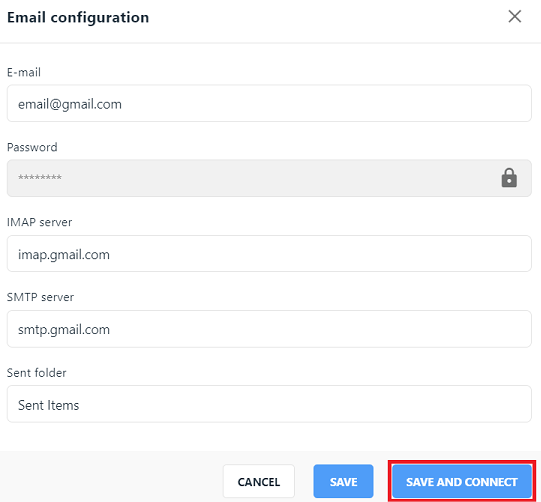Select the SMTP server input field
Viewport: 541px width, 502px height.
(269, 329)
